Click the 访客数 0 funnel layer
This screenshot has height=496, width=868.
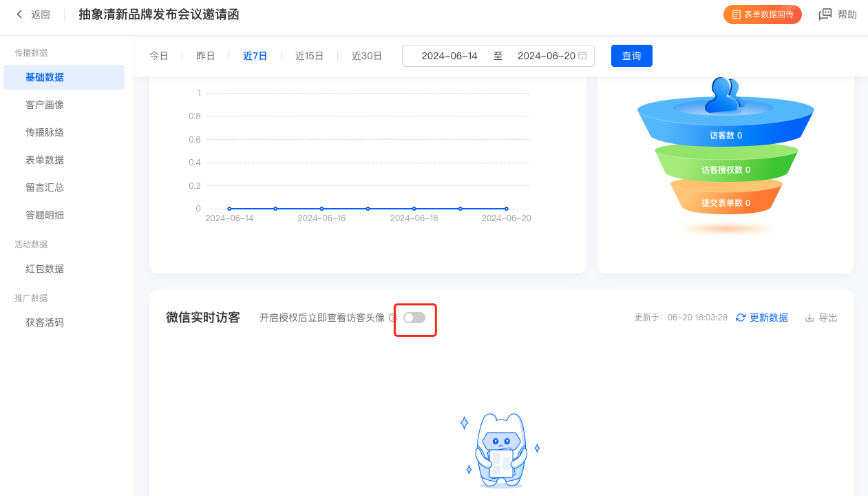tap(726, 135)
